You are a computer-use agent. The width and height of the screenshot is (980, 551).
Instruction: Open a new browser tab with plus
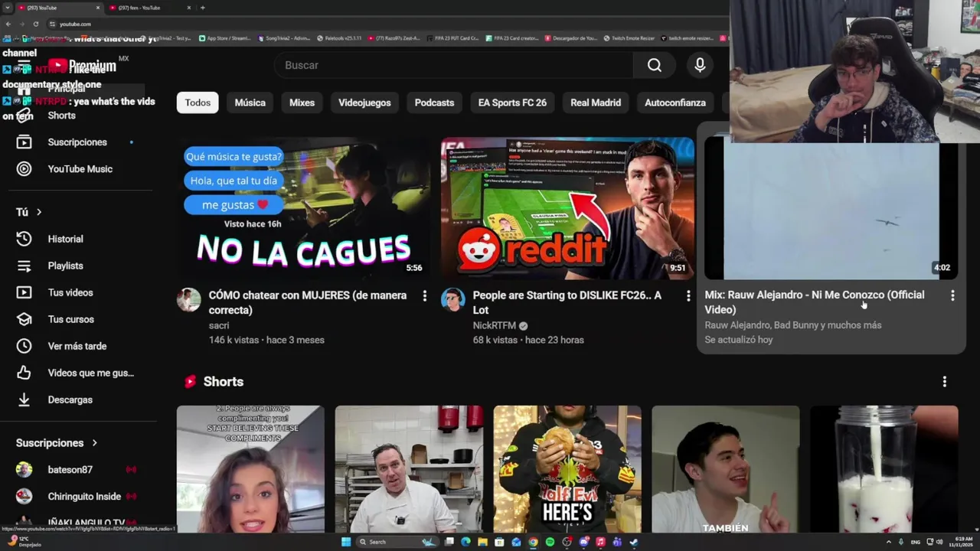202,8
